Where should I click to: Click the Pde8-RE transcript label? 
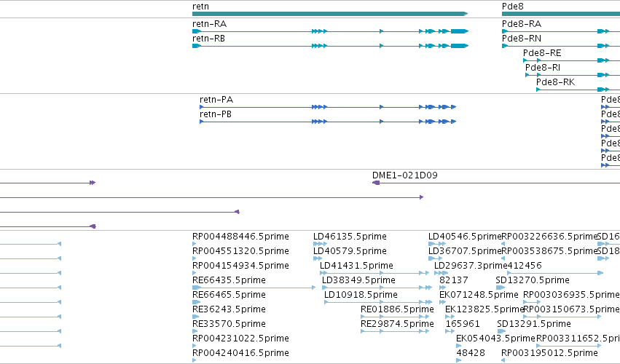pyautogui.click(x=542, y=53)
